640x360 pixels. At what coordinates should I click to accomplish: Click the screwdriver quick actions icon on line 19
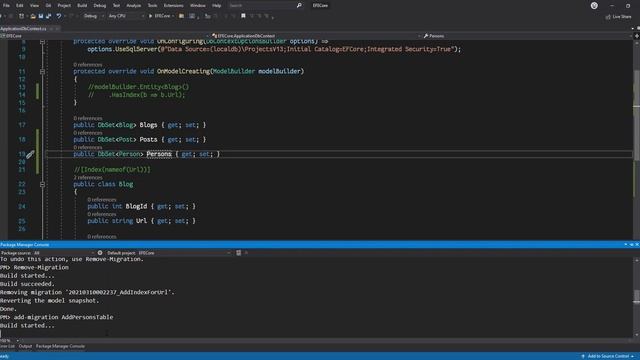pyautogui.click(x=30, y=154)
